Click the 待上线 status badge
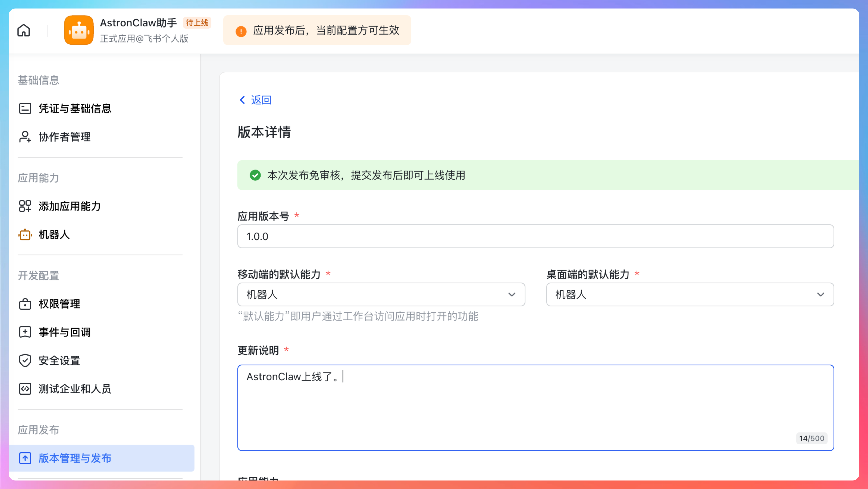Screen dimensions: 868x489 [x=197, y=23]
